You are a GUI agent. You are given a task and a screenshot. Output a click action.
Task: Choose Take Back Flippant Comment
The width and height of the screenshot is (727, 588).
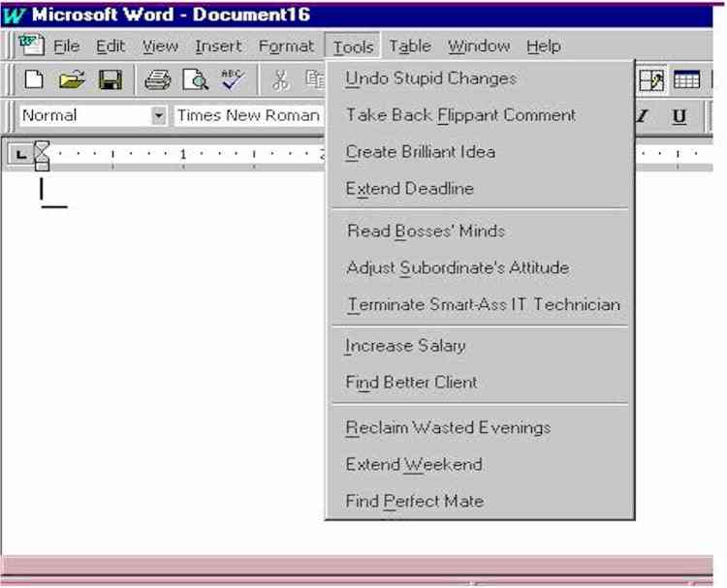(x=480, y=115)
